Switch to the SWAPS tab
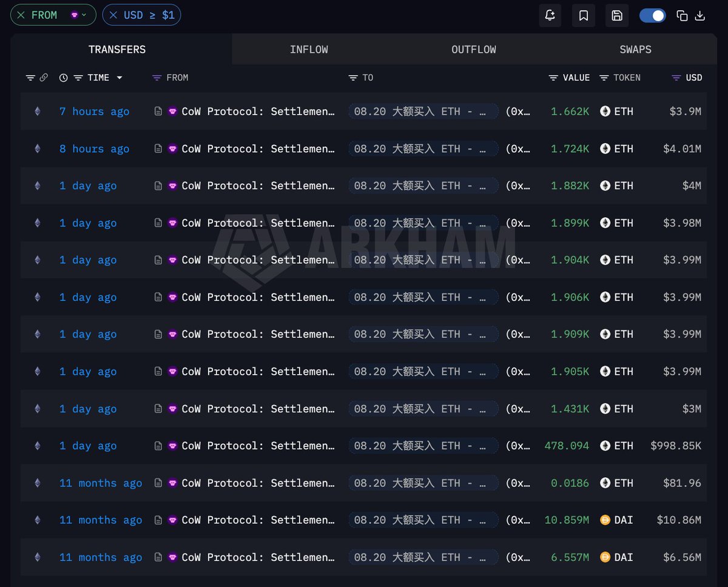 (x=635, y=50)
